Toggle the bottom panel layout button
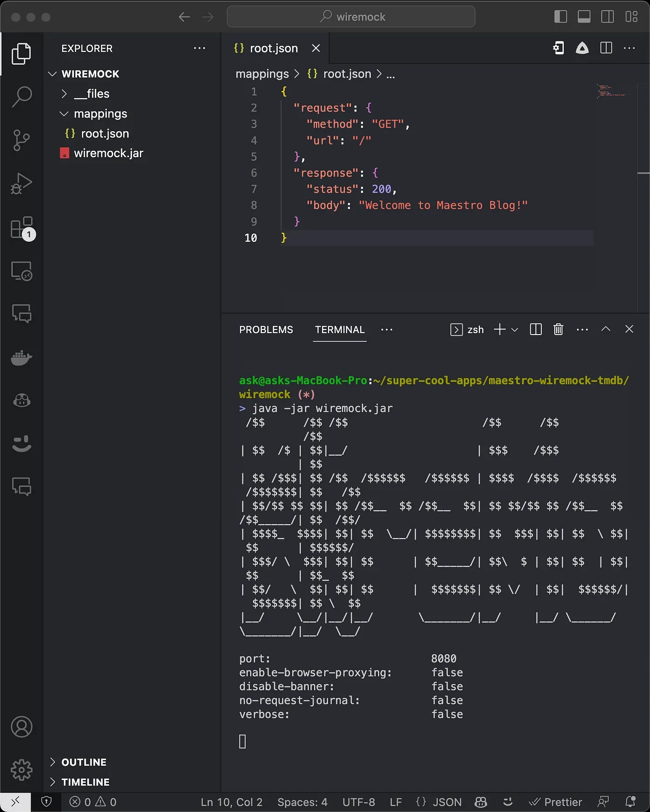The width and height of the screenshot is (650, 812). (584, 17)
